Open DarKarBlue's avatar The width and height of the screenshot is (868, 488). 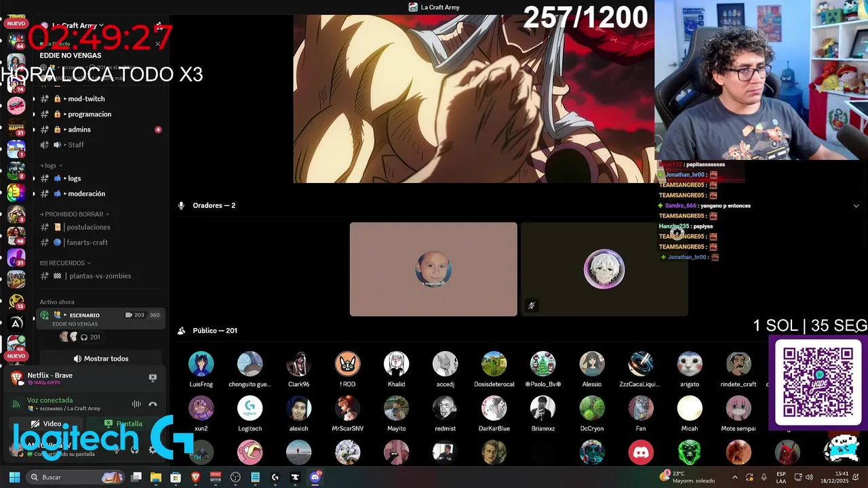[x=494, y=409]
